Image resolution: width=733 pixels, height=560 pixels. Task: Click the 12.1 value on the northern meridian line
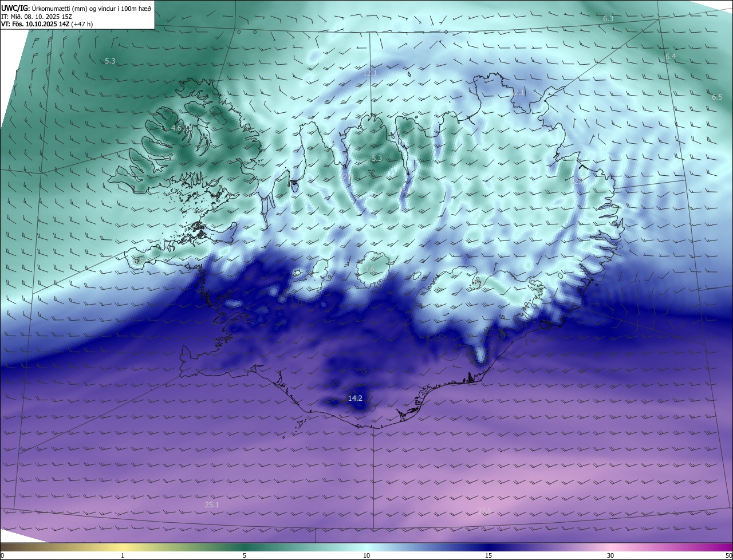pyautogui.click(x=370, y=73)
